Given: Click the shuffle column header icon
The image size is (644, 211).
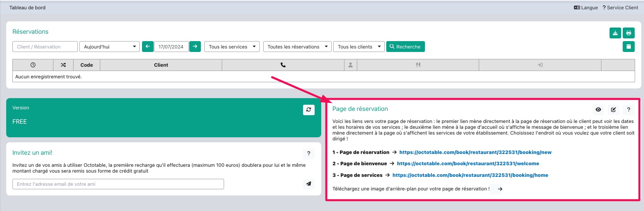Looking at the screenshot, I should 63,65.
